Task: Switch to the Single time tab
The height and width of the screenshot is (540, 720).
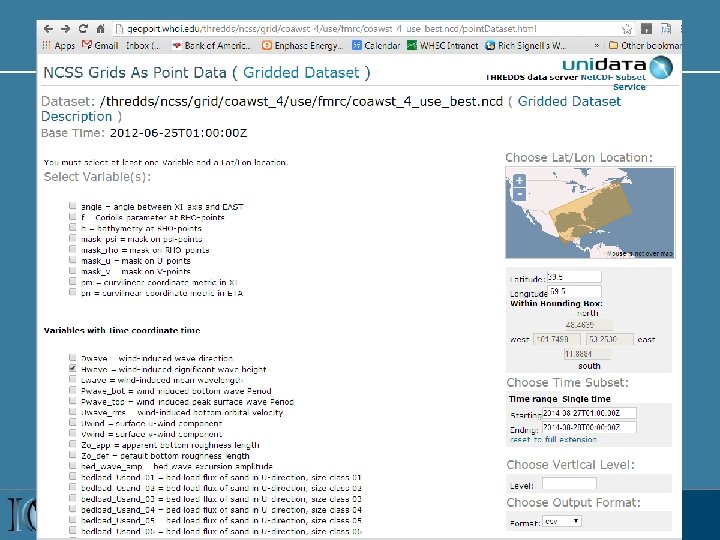Action: click(x=586, y=399)
